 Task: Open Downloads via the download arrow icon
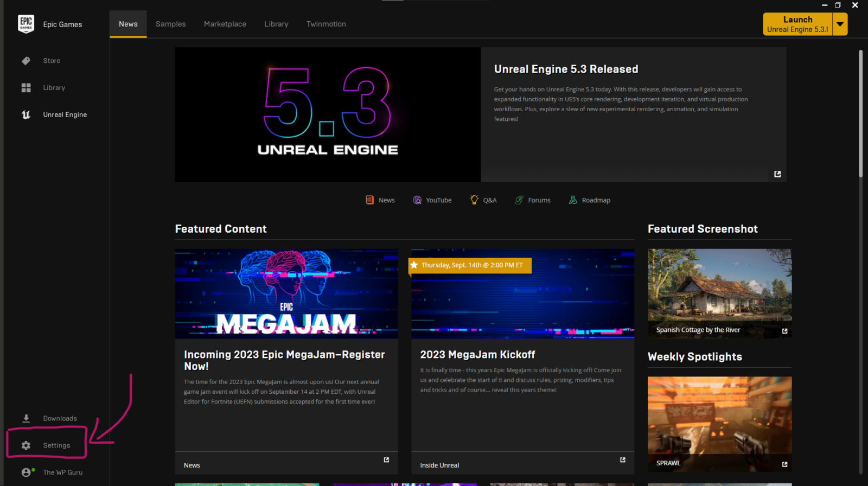point(26,418)
